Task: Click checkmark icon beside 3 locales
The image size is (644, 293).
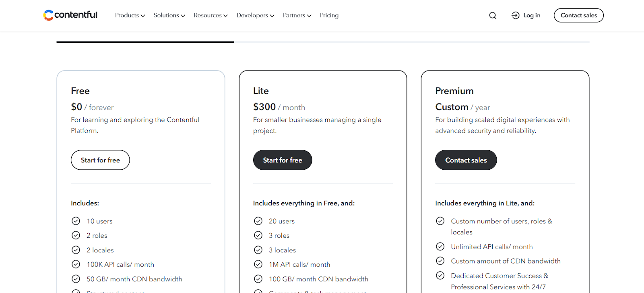Action: (x=258, y=250)
